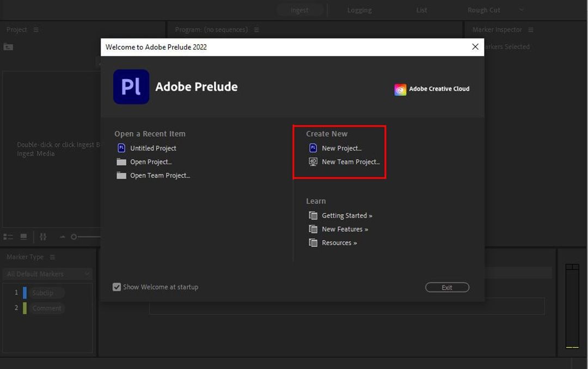Click the icon beside New Features
The height and width of the screenshot is (369, 588).
tap(314, 229)
